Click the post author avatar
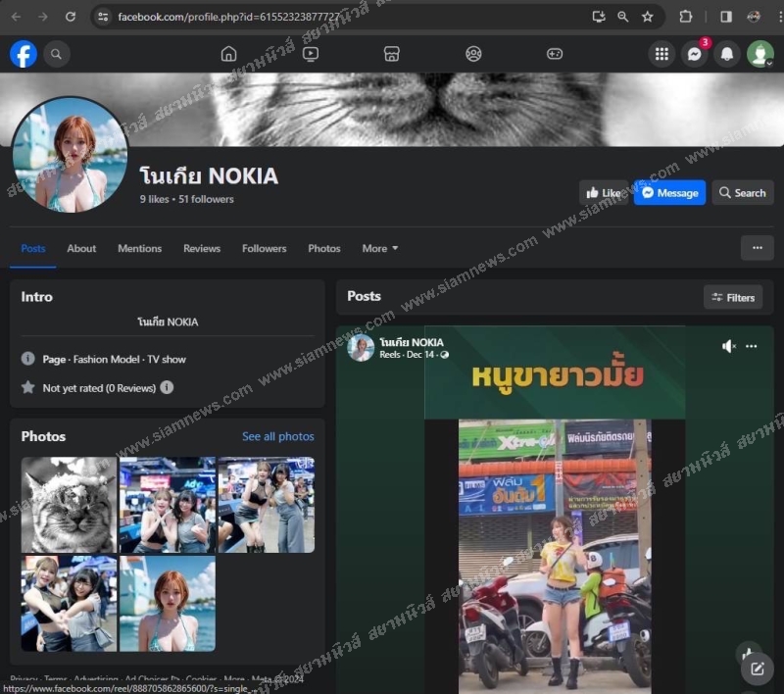The height and width of the screenshot is (694, 784). click(361, 348)
